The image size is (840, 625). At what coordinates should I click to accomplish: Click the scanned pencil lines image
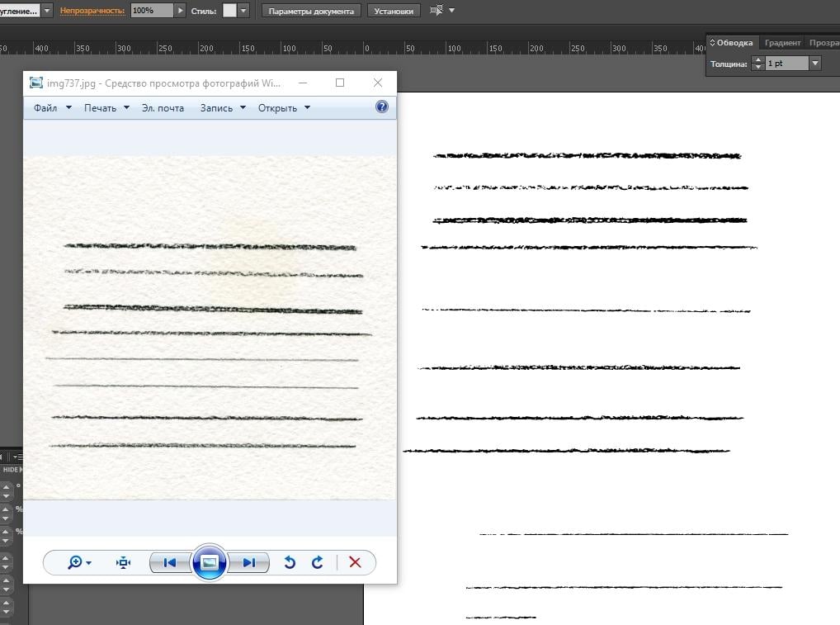point(210,328)
